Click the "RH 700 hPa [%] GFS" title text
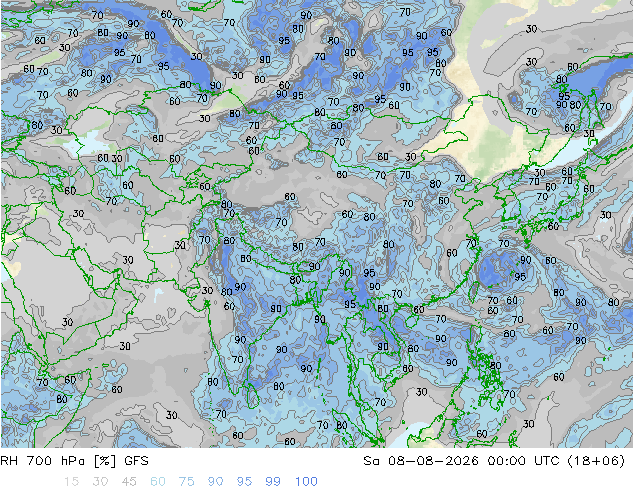Screen dimensions: 634x490 pyautogui.click(x=74, y=461)
